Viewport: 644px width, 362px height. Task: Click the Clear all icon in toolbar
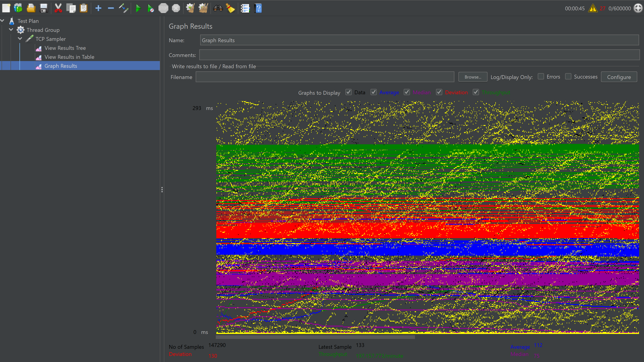(203, 8)
